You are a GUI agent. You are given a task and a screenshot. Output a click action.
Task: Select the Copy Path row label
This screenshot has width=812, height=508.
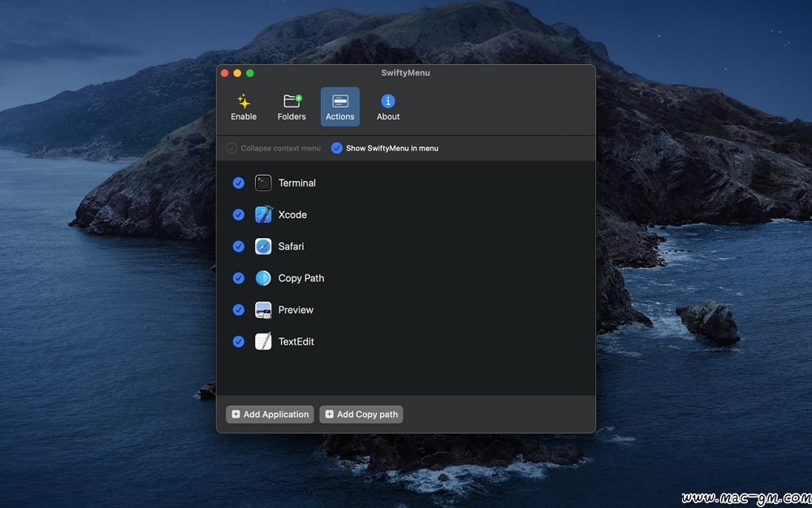(301, 278)
